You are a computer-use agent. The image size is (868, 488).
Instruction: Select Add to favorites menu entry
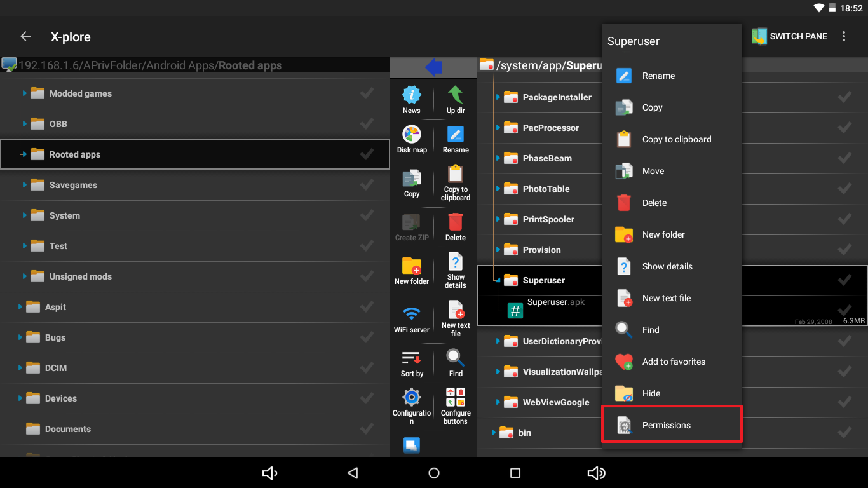pos(672,362)
